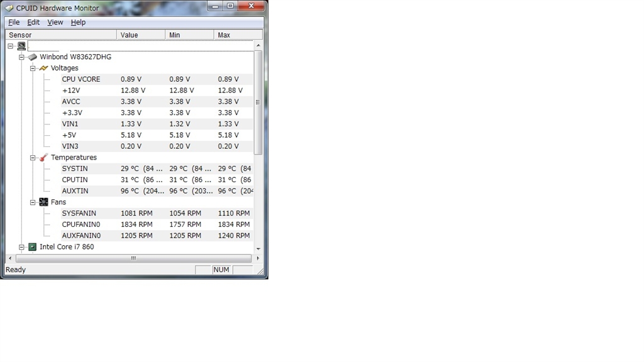The width and height of the screenshot is (644, 362).
Task: Select the +12V voltage row
Action: point(157,90)
